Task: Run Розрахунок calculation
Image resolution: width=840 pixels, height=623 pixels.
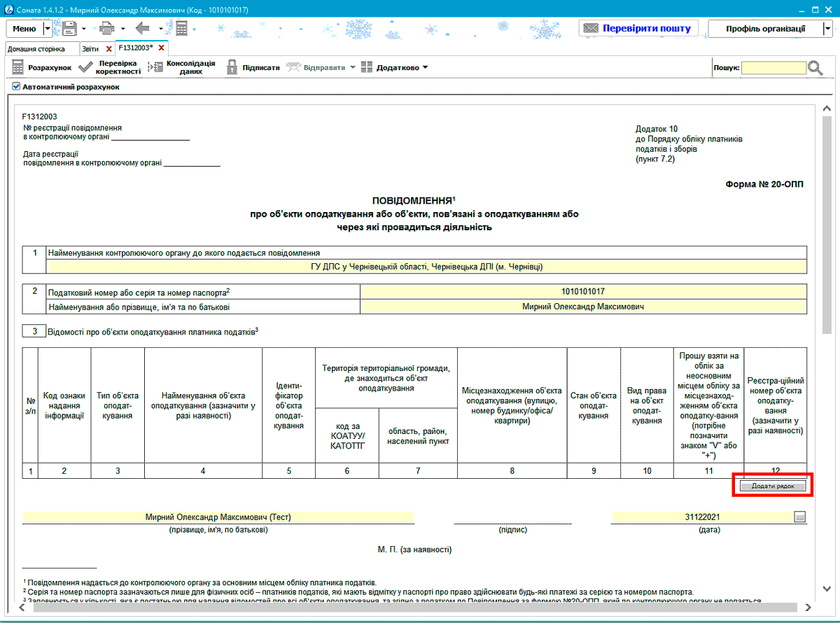Action: [42, 67]
